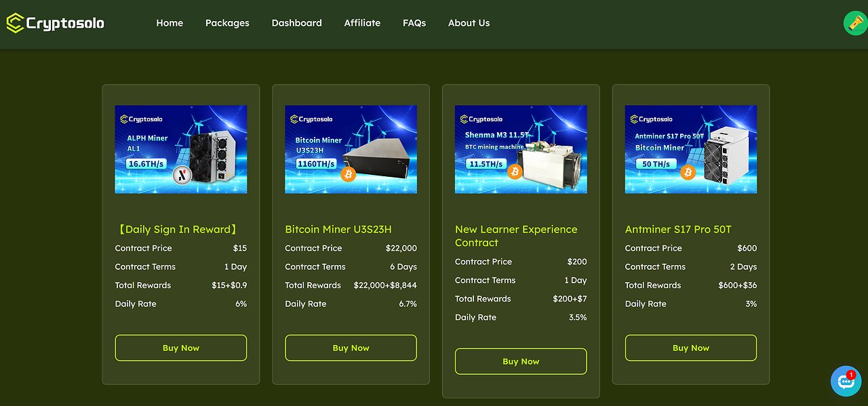Click Buy Now for Daily Sign In Reward
The image size is (868, 406).
click(x=181, y=348)
